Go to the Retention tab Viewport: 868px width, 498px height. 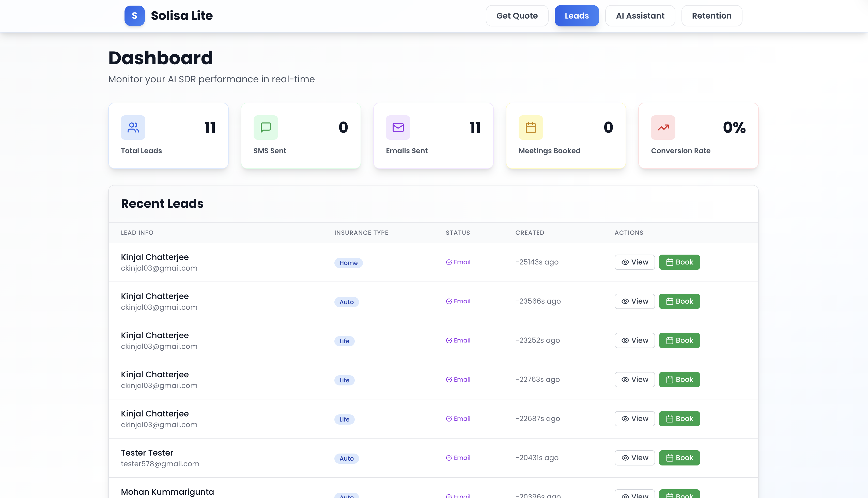(x=711, y=16)
